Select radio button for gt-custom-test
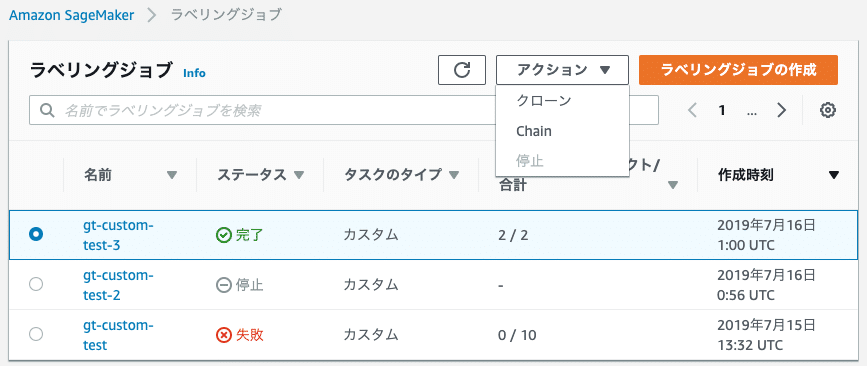This screenshot has height=366, width=867. tap(36, 334)
